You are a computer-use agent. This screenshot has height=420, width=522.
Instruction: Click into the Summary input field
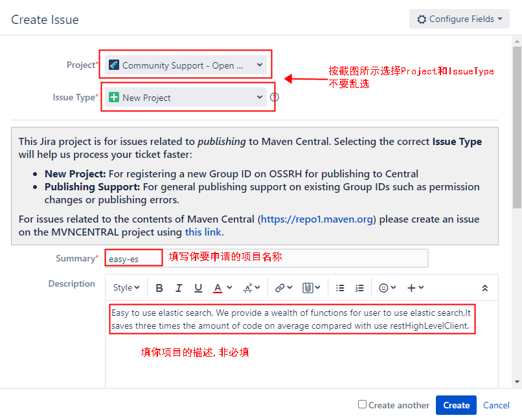coord(266,258)
